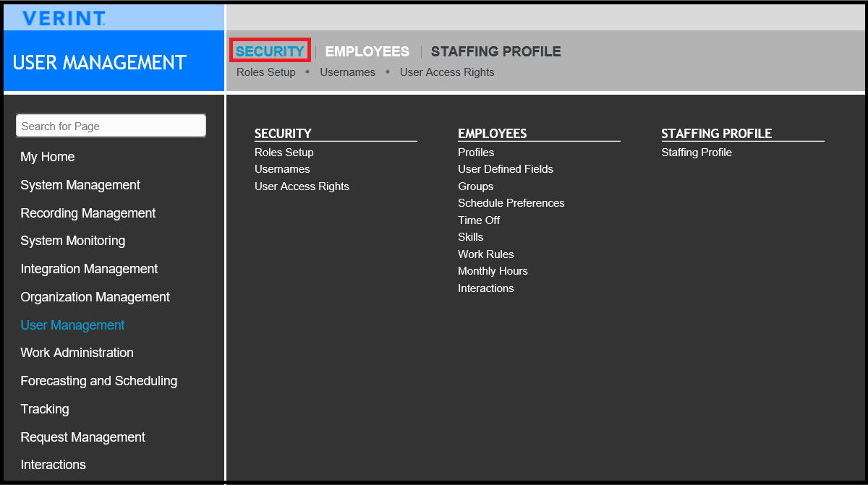Click Usernames in the top submenu
Image resolution: width=868 pixels, height=485 pixels.
pos(348,72)
